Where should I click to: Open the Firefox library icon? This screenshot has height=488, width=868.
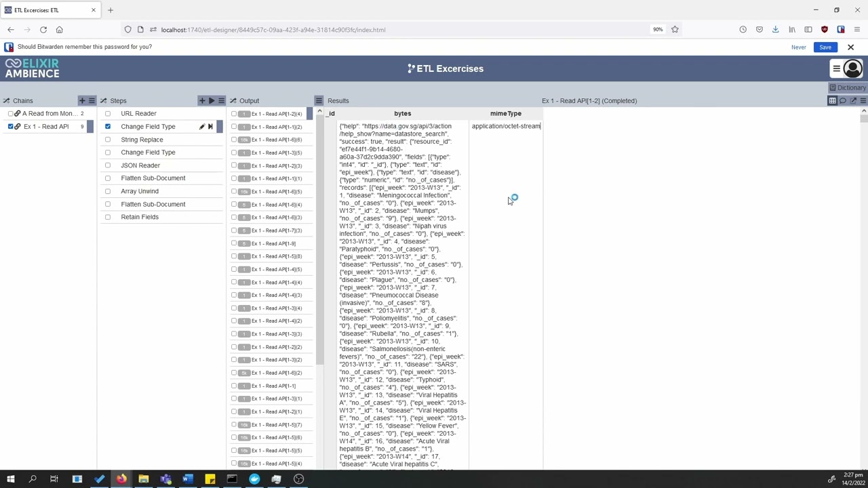pos(791,30)
